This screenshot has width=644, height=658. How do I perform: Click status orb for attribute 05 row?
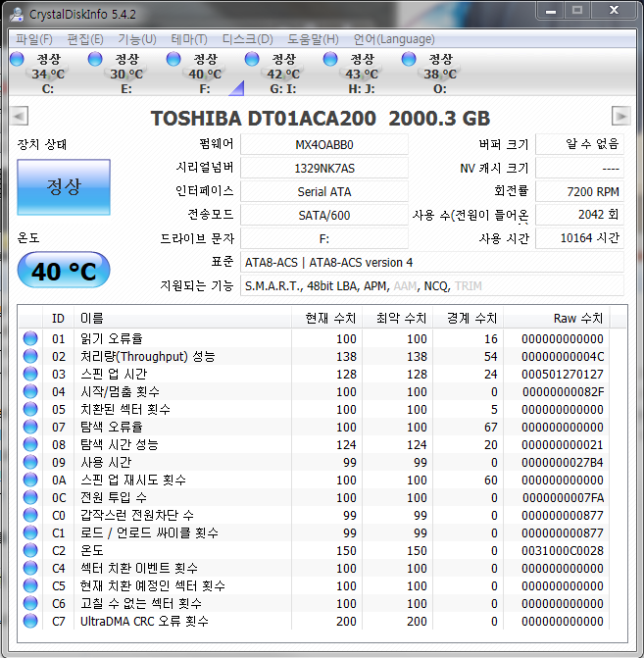[30, 409]
